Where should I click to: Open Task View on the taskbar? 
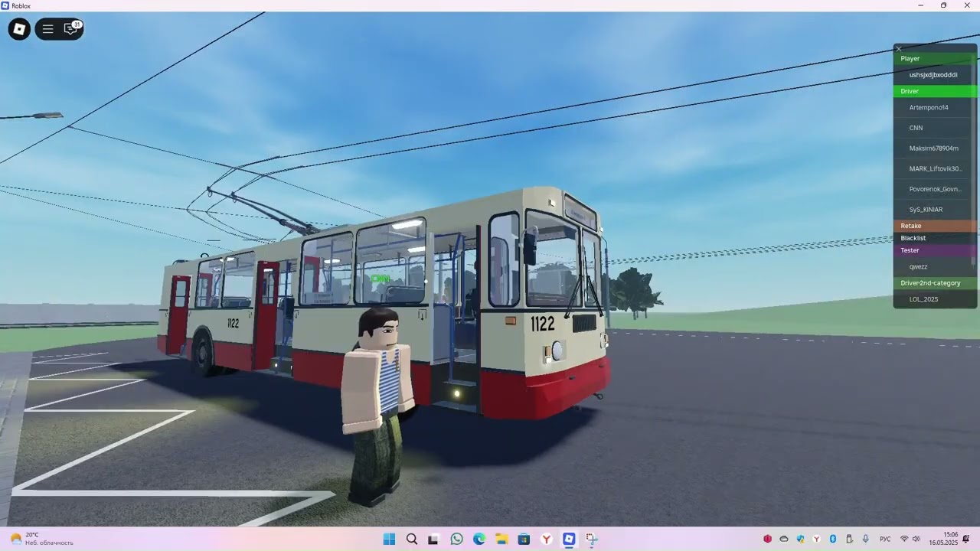click(433, 539)
